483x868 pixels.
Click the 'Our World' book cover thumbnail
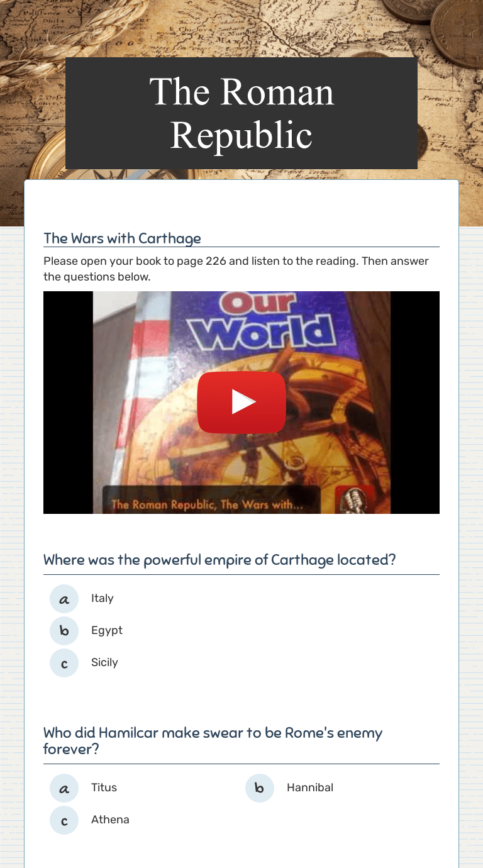(241, 403)
